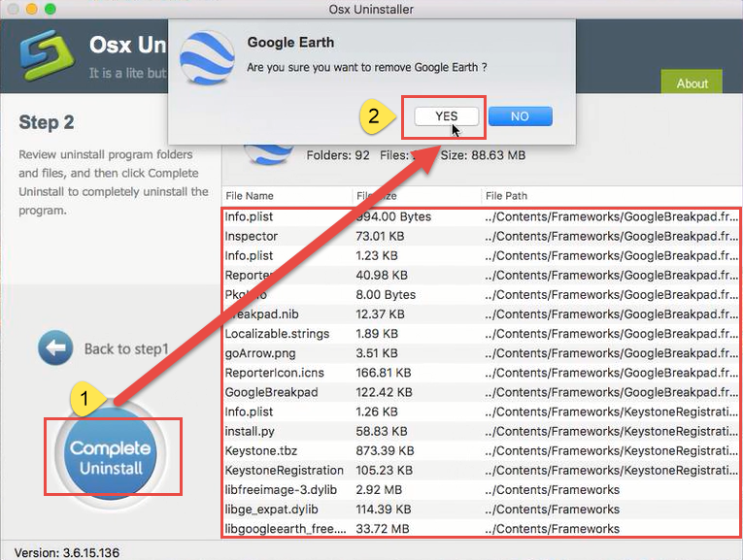This screenshot has height=560, width=743.
Task: Select the install.py file row
Action: click(248, 431)
